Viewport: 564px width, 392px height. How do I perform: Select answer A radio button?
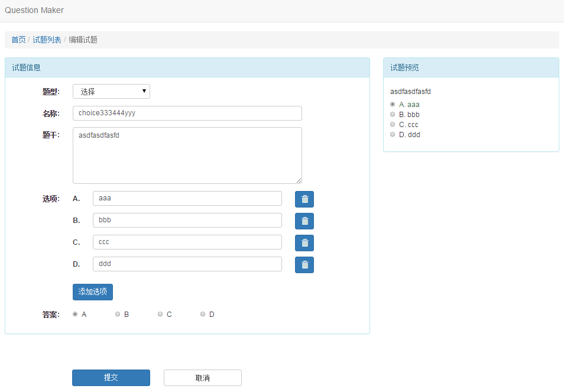75,315
